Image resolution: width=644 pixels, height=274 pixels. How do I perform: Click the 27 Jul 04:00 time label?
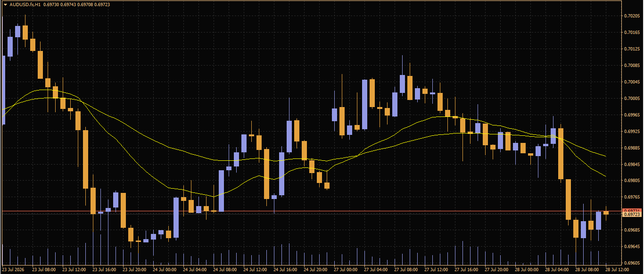376,270
